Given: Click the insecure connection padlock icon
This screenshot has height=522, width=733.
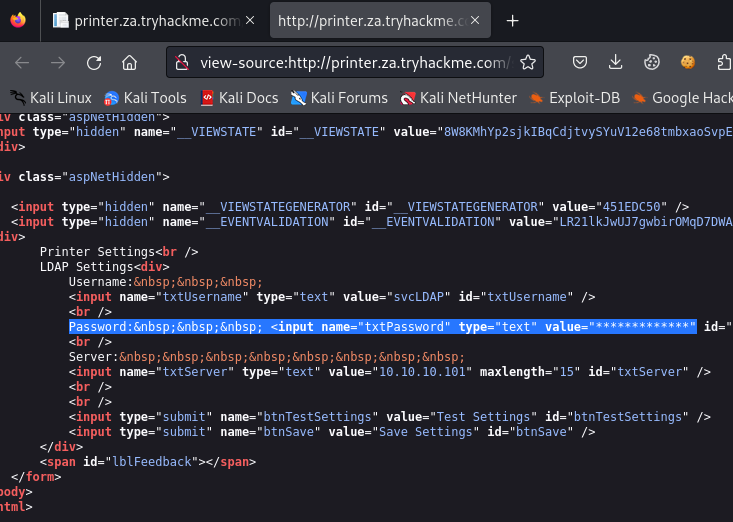Looking at the screenshot, I should pos(182,63).
